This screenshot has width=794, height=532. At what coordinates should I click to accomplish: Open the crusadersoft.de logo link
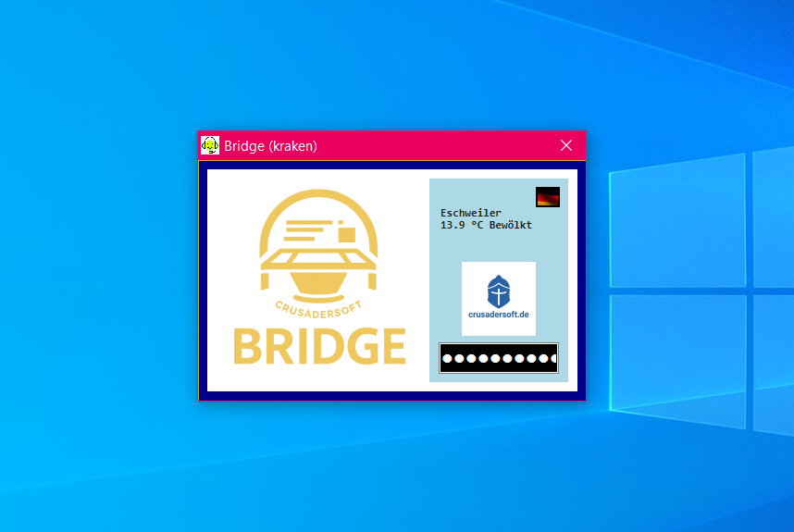tap(498, 299)
